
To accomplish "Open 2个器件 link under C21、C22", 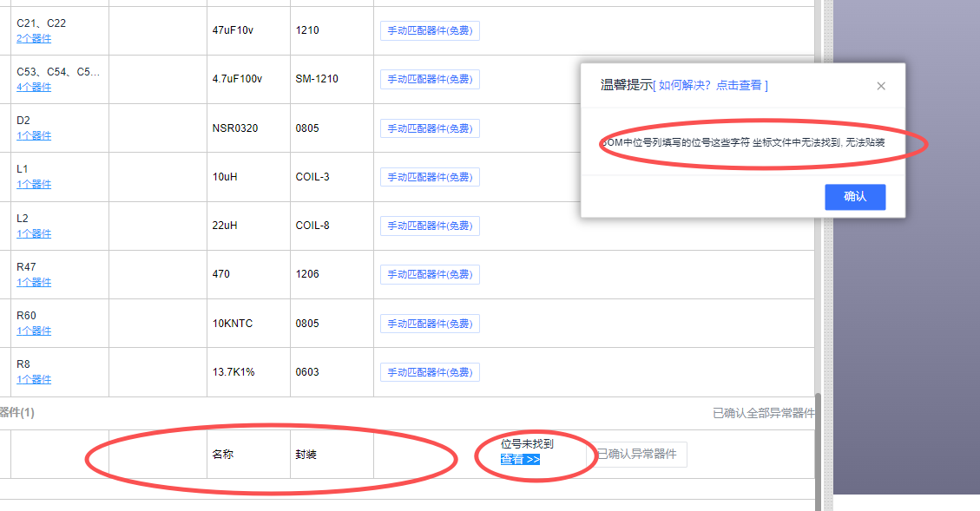I will coord(34,38).
